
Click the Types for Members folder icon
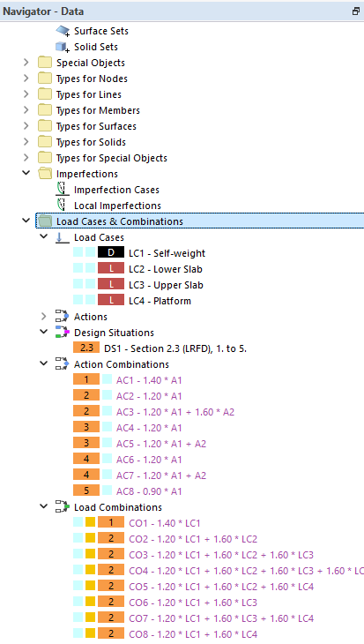point(45,110)
